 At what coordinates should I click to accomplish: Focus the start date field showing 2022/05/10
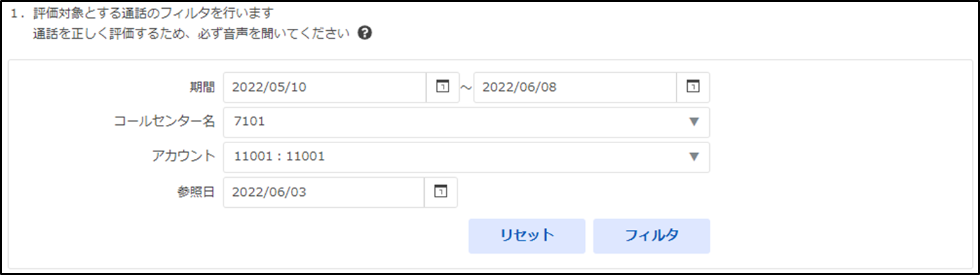pos(325,87)
